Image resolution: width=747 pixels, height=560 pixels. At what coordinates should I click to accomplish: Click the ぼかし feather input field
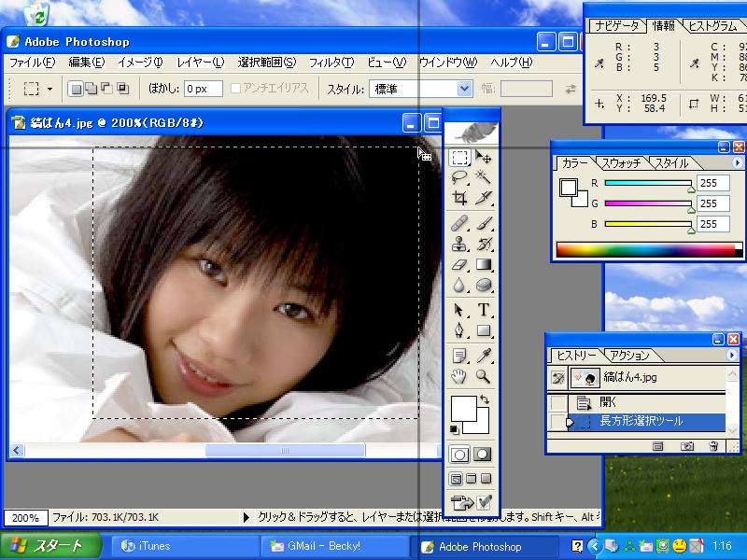204,89
